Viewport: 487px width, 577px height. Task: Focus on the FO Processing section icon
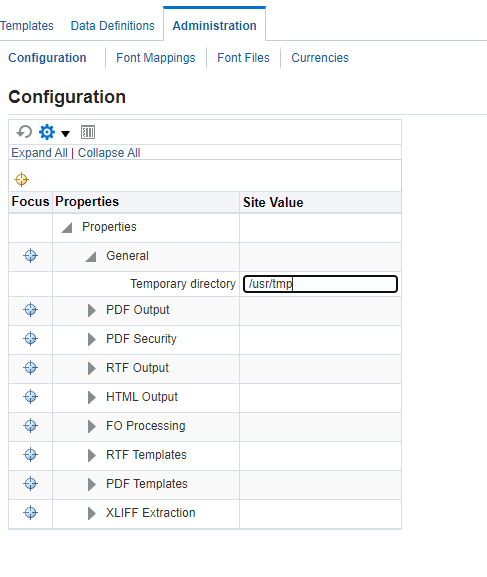31,425
